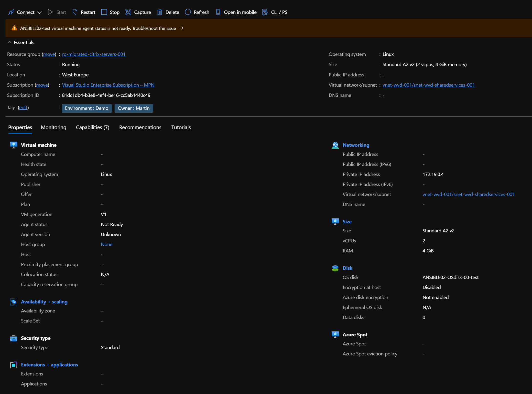Click the VM generation V1 value
The width and height of the screenshot is (532, 394).
[104, 214]
